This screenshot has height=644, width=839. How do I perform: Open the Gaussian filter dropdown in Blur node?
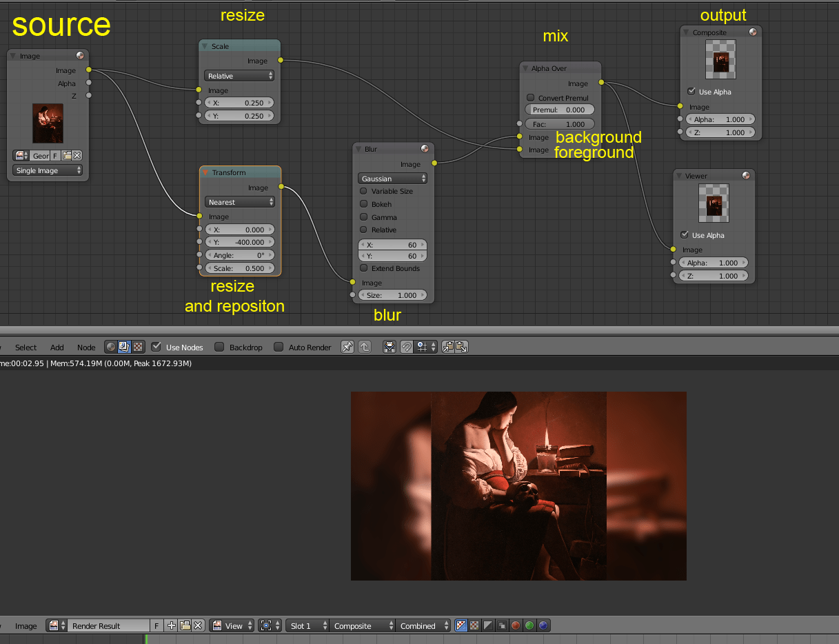[x=393, y=179]
